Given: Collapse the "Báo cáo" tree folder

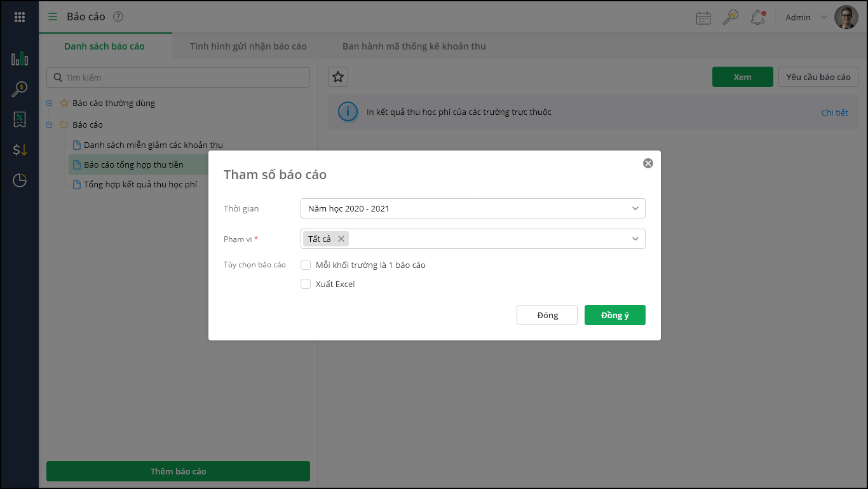Looking at the screenshot, I should click(50, 124).
